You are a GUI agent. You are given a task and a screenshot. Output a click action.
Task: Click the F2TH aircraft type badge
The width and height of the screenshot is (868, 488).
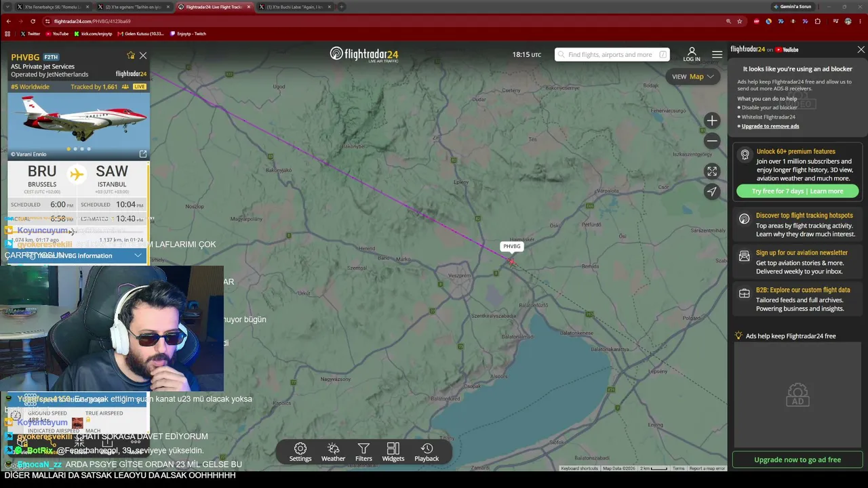coord(51,57)
